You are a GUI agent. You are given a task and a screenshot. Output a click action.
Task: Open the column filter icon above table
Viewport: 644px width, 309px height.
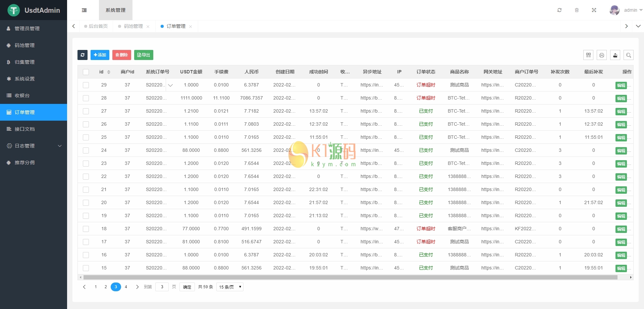click(588, 55)
